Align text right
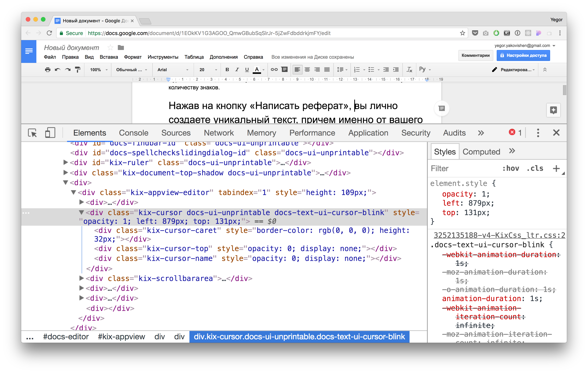This screenshot has height=373, width=588. 317,69
